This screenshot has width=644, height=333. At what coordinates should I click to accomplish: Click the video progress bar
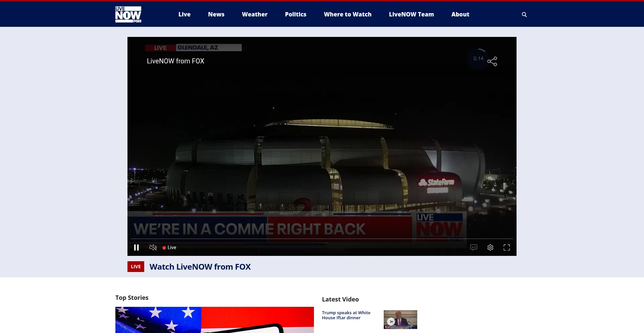322,239
